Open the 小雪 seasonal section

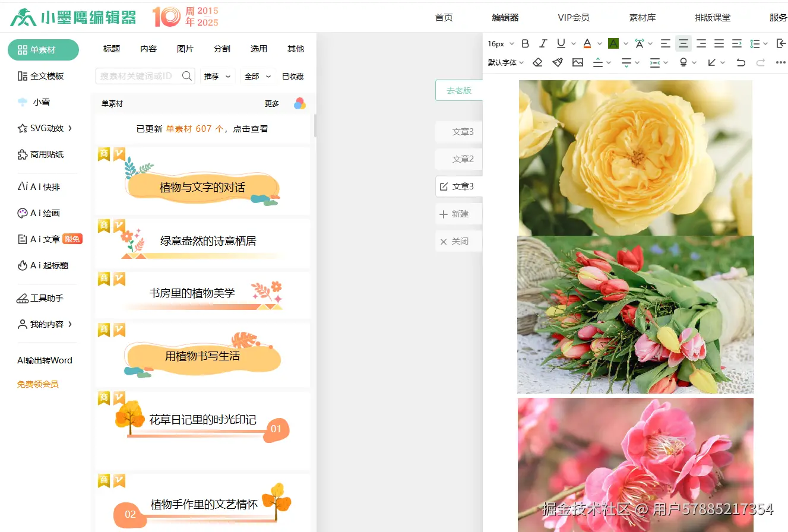click(34, 102)
